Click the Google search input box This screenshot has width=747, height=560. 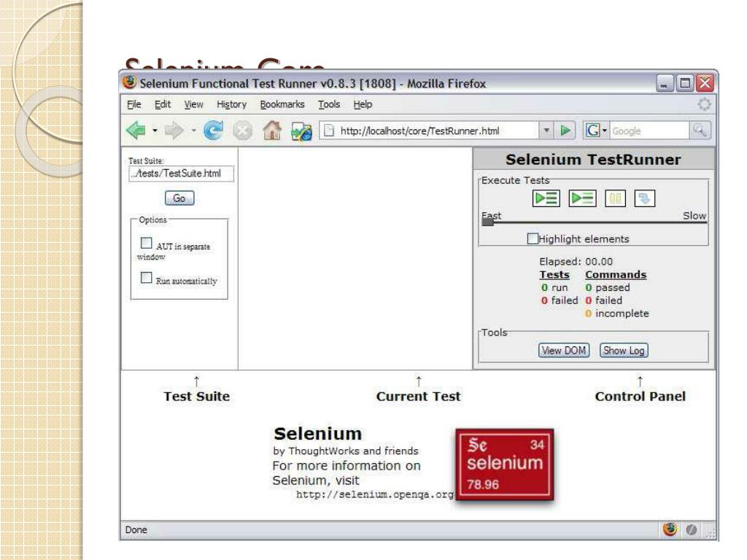coord(649,131)
